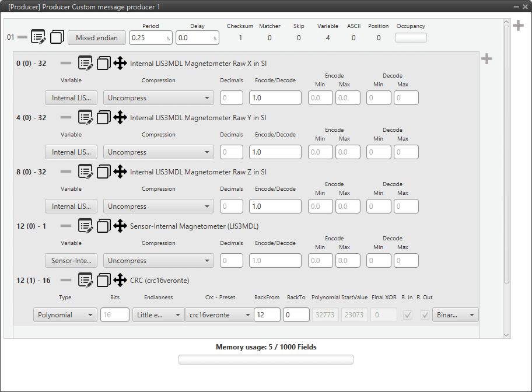Remove the Magnetometer Raw Z field
The height and width of the screenshot is (392, 532).
66,171
